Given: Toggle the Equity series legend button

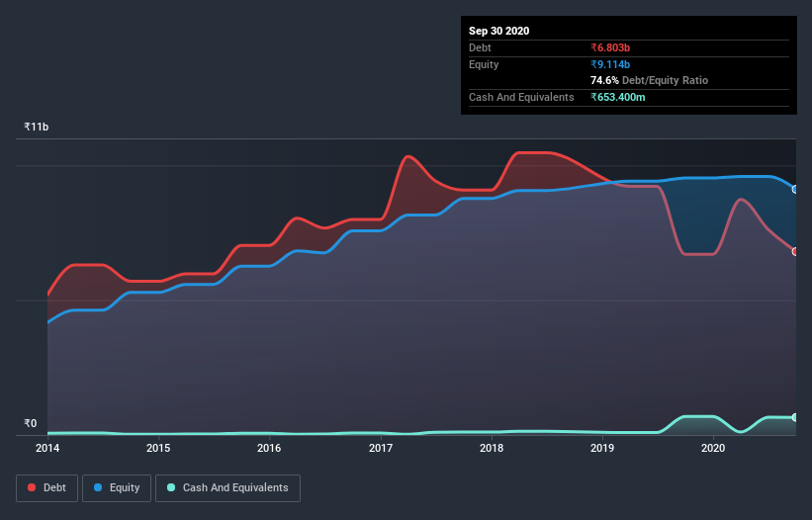Looking at the screenshot, I should click(x=117, y=488).
